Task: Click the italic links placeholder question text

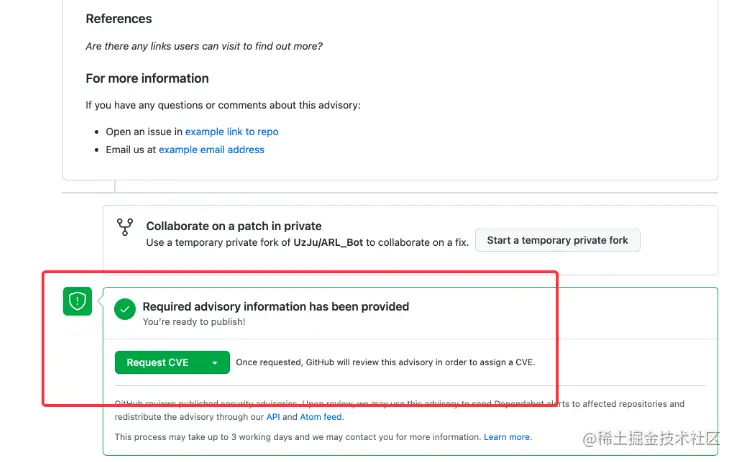Action: [x=204, y=46]
